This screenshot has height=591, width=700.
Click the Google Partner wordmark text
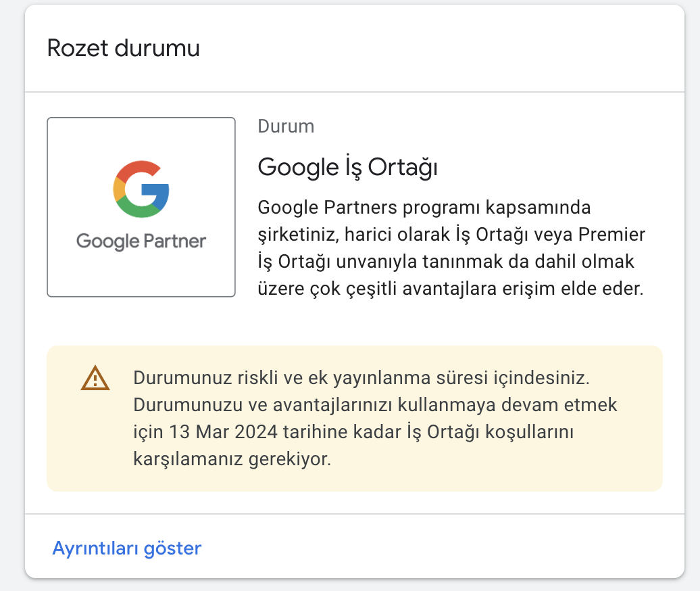(141, 241)
